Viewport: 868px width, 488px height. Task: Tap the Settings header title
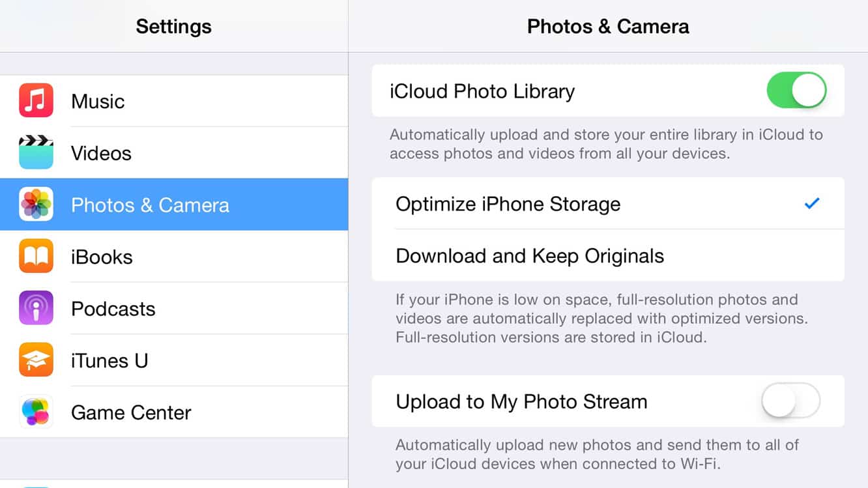173,27
